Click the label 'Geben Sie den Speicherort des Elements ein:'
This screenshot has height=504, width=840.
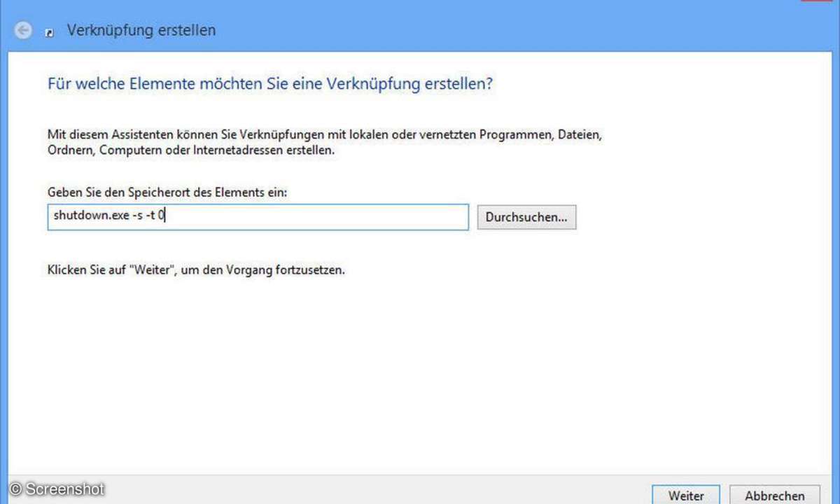pyautogui.click(x=167, y=191)
